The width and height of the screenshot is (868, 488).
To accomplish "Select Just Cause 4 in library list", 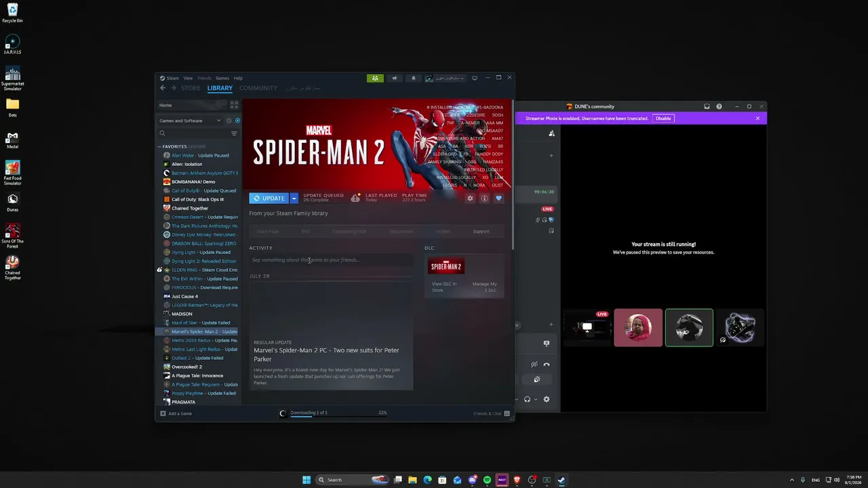I will coord(184,296).
